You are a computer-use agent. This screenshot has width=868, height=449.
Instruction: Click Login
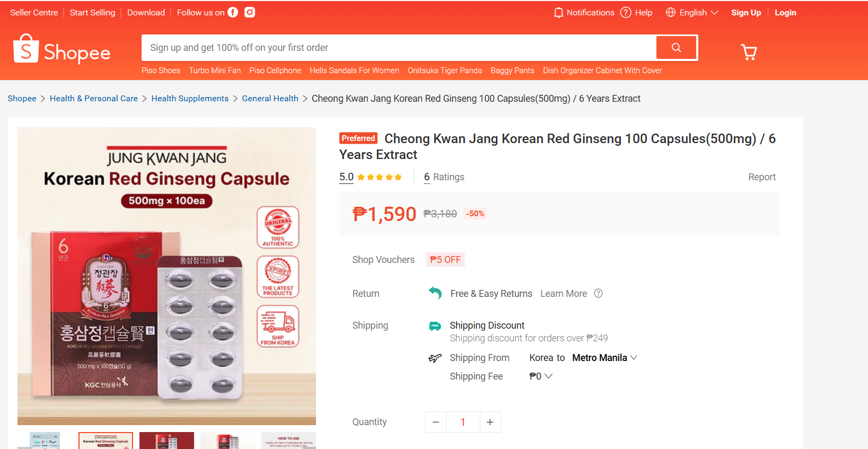point(785,13)
